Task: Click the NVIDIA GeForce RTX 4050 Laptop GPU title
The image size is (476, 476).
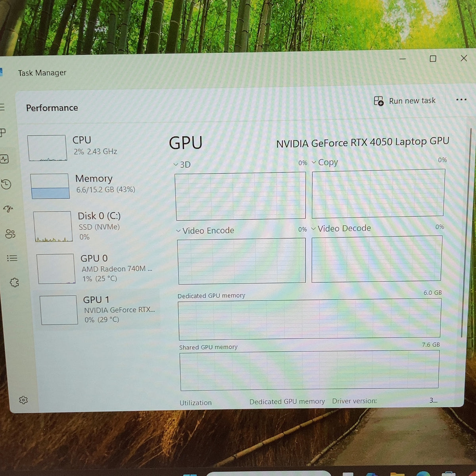Action: [363, 142]
